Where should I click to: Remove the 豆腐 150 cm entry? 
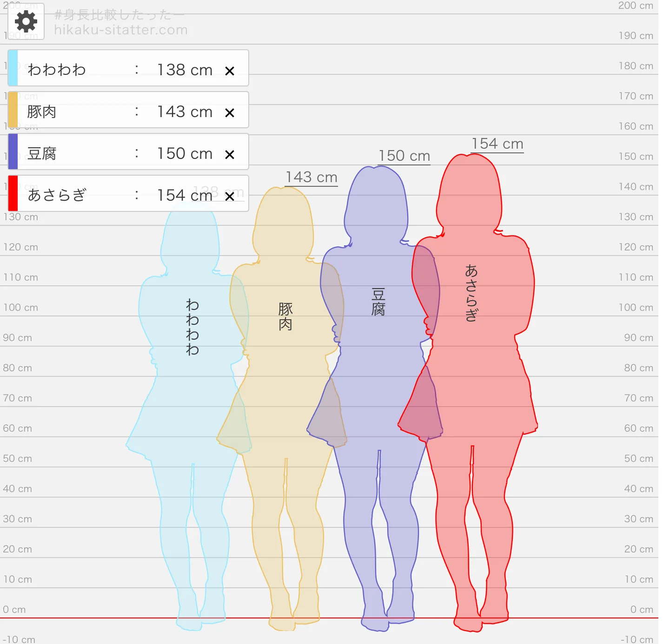(x=229, y=154)
